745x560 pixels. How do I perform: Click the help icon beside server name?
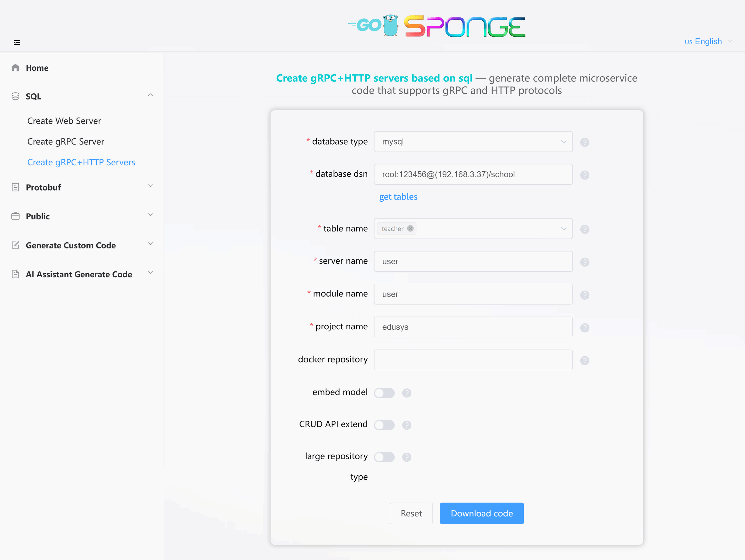click(x=585, y=262)
